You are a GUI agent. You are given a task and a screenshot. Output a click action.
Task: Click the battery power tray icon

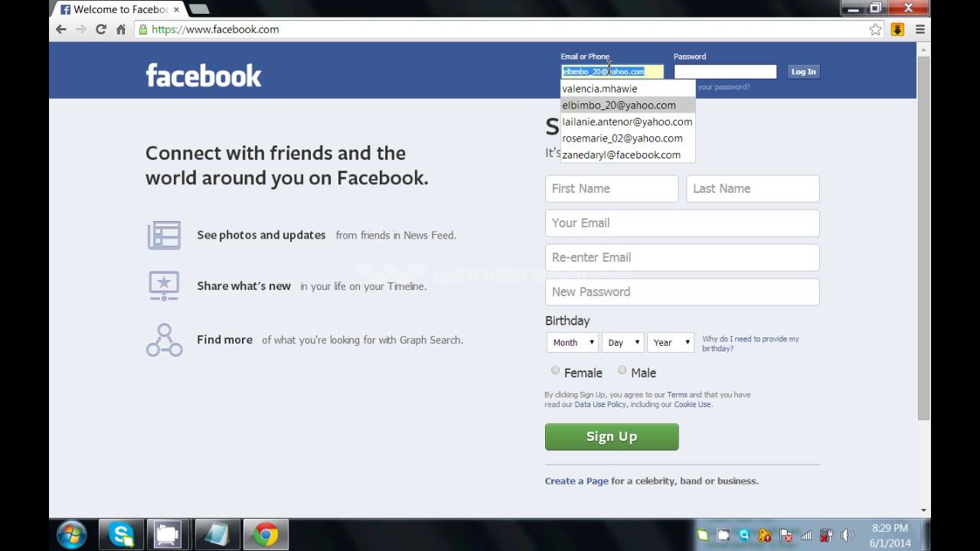point(826,535)
